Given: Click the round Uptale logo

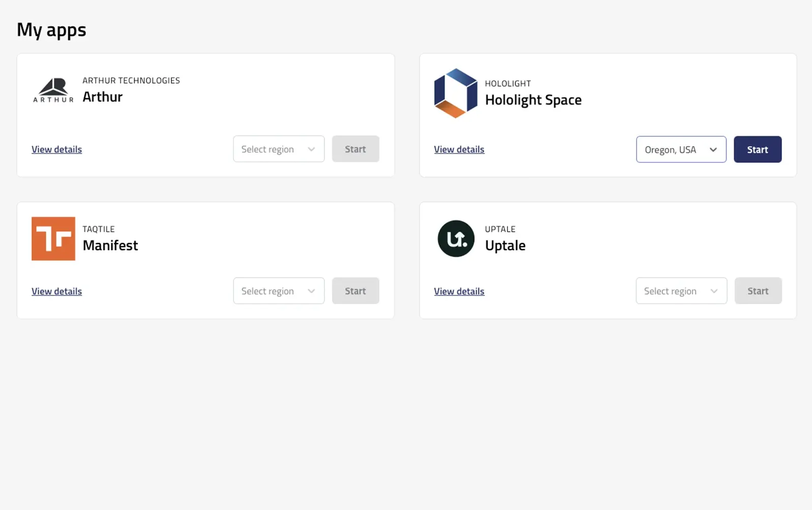Looking at the screenshot, I should click(456, 238).
